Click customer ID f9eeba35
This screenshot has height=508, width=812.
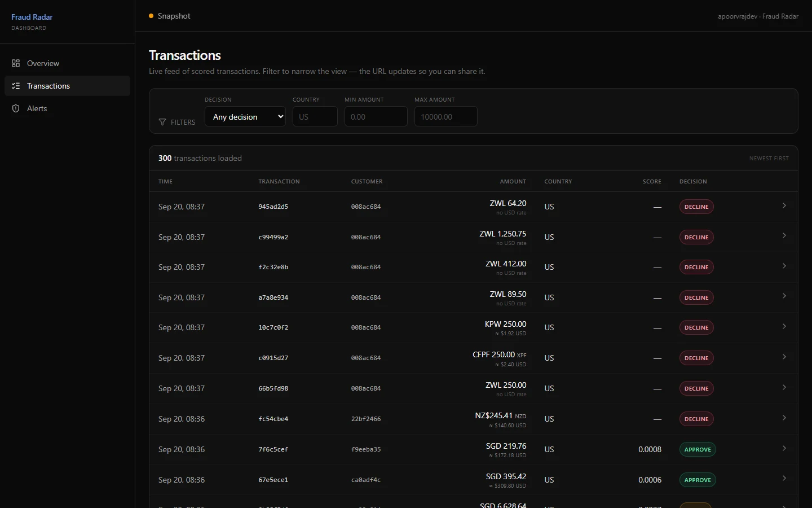point(366,449)
